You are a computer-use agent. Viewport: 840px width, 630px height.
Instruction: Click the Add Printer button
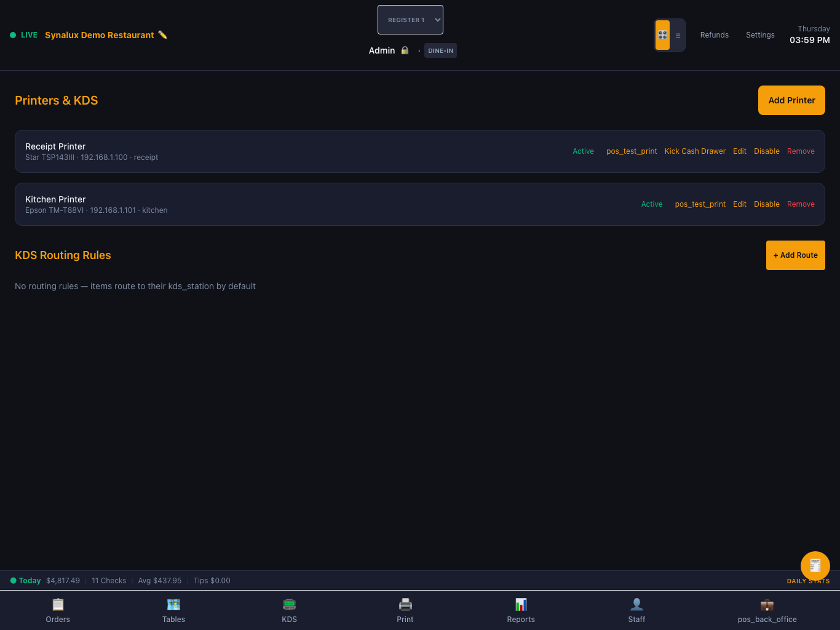(x=791, y=100)
